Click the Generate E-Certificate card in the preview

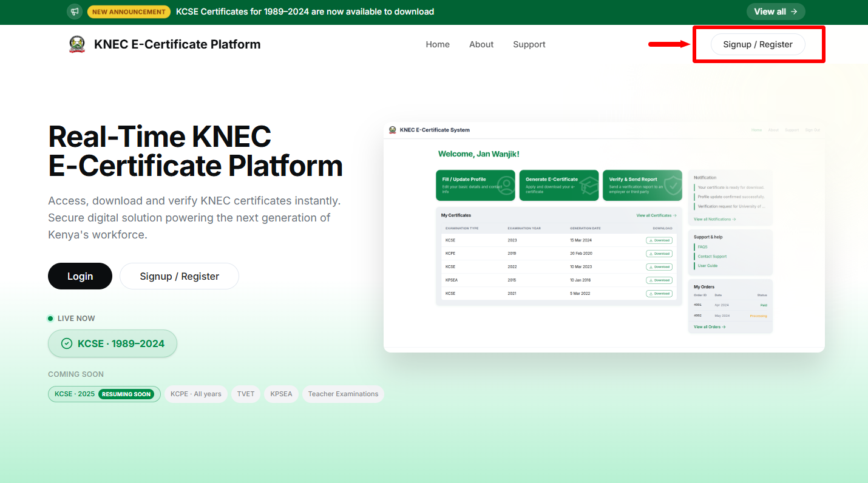point(559,185)
